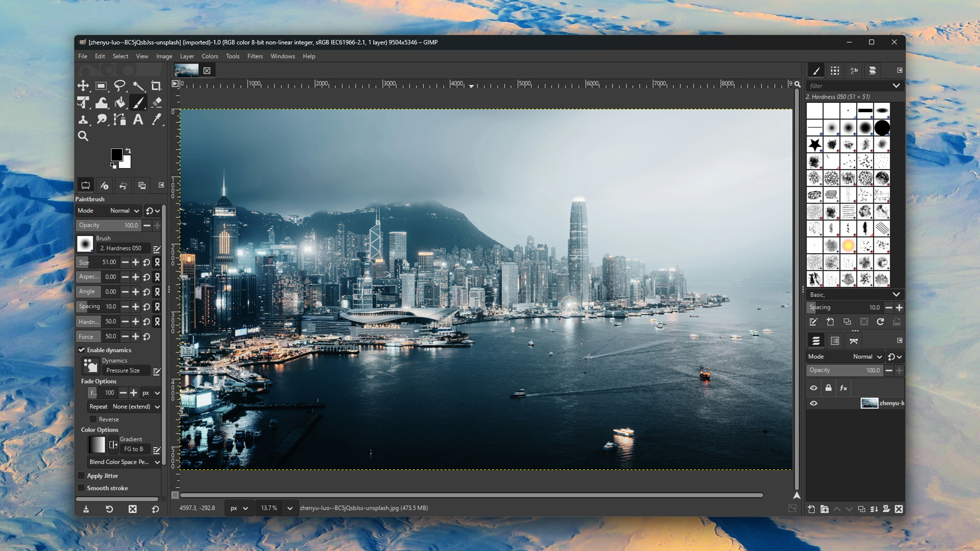This screenshot has height=551, width=980.
Task: Switch to the Eraser tool
Action: 157,103
